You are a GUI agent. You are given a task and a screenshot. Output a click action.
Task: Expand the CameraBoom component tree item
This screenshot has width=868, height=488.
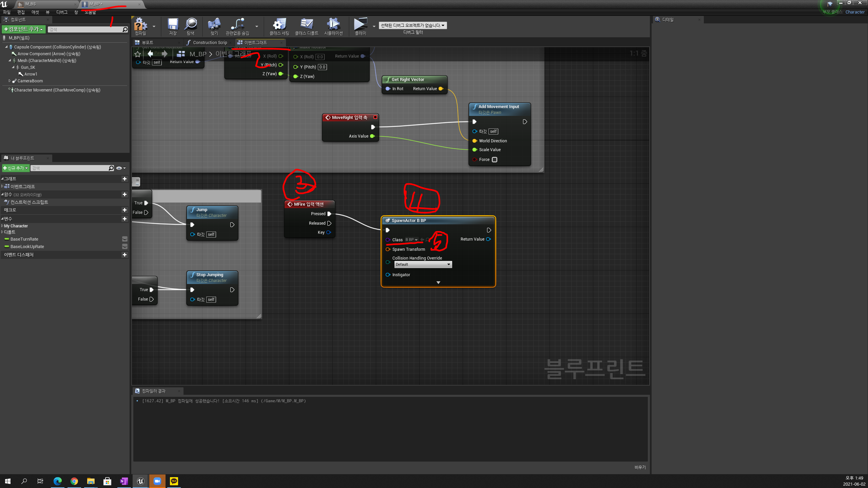pyautogui.click(x=9, y=81)
